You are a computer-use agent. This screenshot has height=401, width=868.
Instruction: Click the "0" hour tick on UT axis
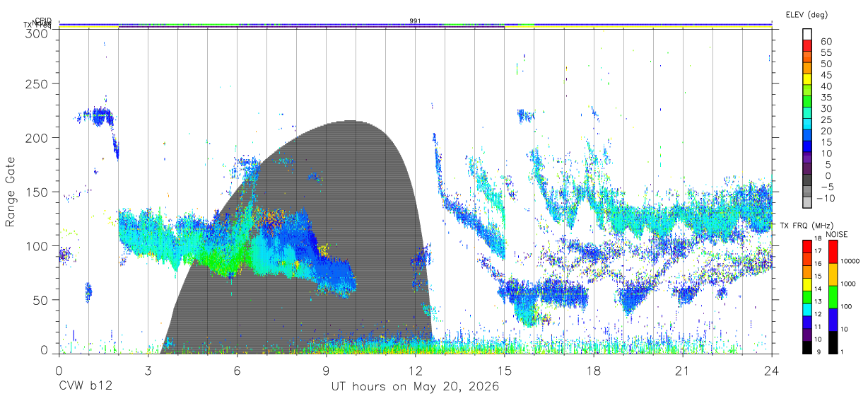click(x=59, y=371)
